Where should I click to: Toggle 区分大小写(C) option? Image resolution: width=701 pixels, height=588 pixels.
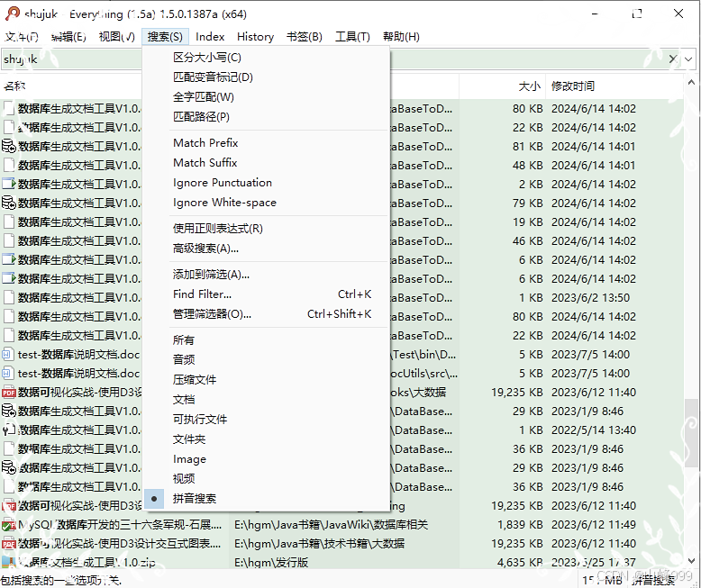coord(266,58)
